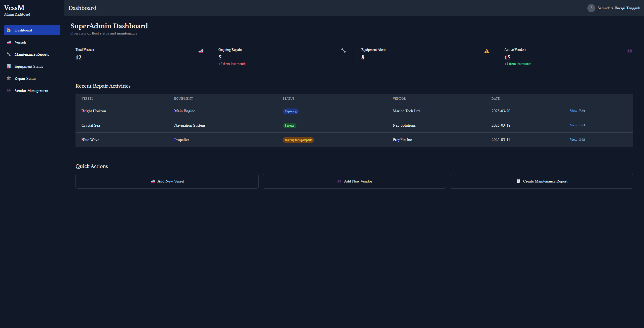
Task: Click the people icon next to Vendor Management
Action: click(9, 90)
